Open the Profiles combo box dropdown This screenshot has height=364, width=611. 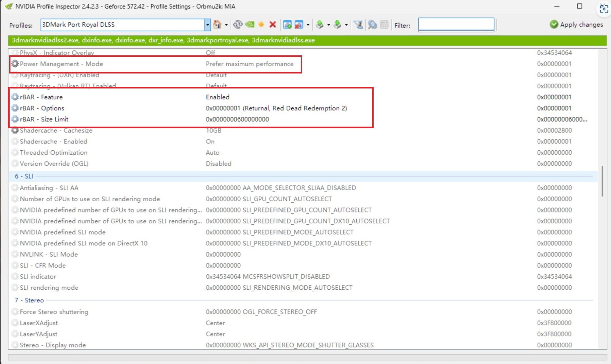tap(208, 25)
